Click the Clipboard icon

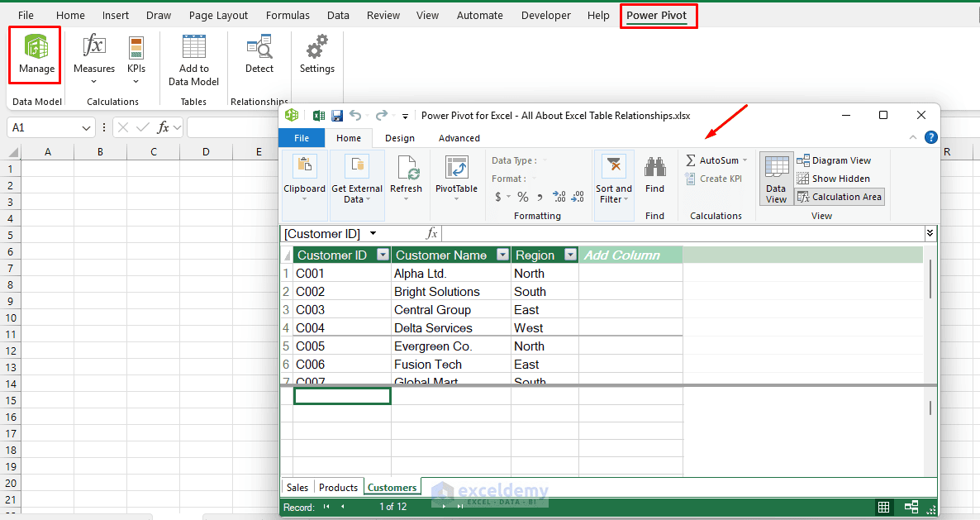point(304,167)
